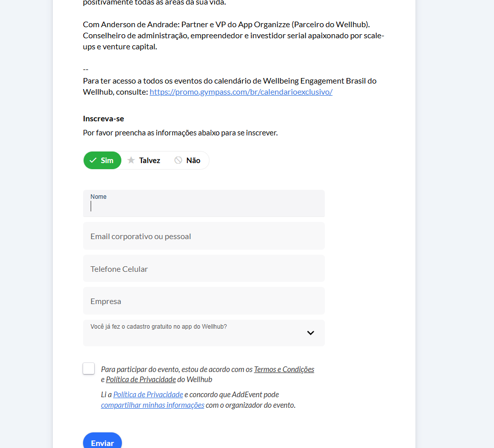Click the star icon beside Talvez
Screen dimensions: 494x448
coord(131,161)
